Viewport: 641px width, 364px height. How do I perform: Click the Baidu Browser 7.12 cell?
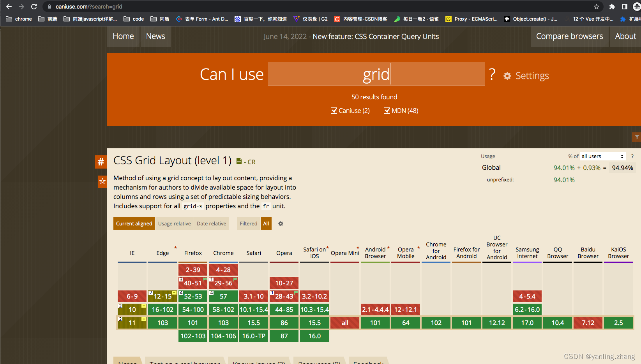point(588,323)
